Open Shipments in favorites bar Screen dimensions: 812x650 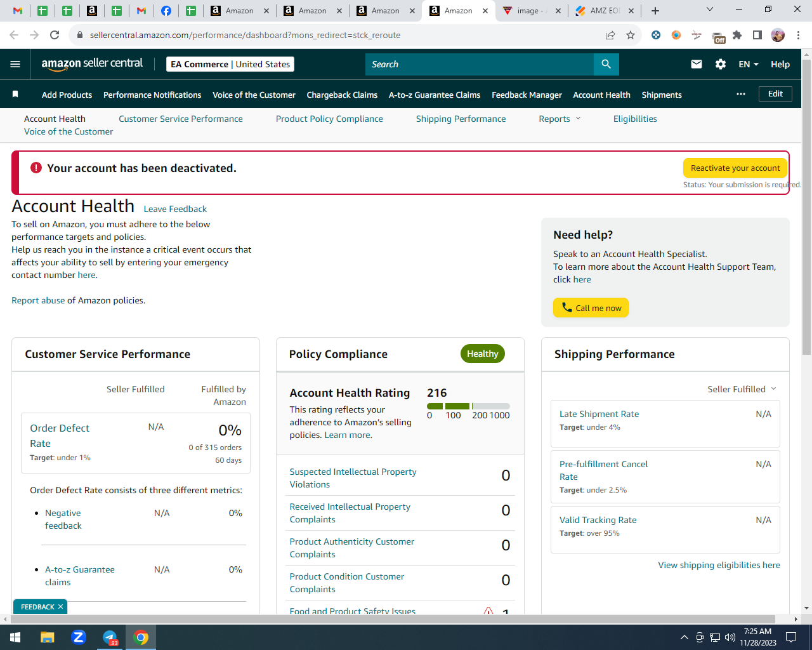662,95
